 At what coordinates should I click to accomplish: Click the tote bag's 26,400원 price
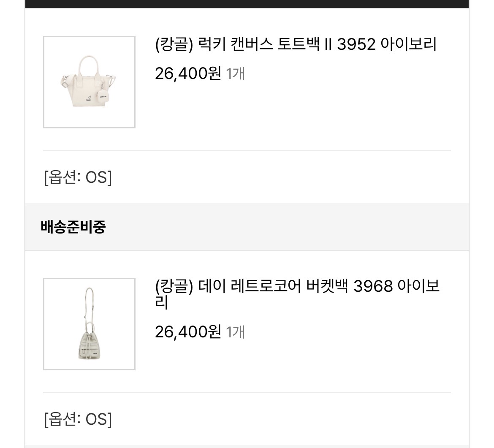pos(188,73)
